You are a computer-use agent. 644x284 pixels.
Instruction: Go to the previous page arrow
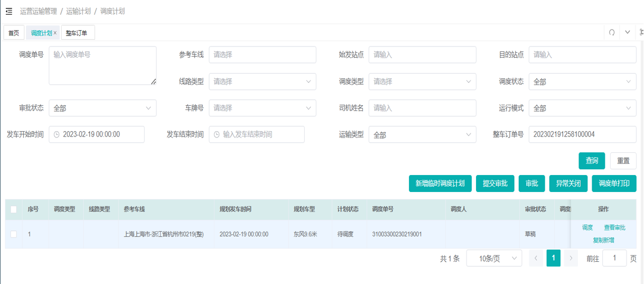[536, 258]
